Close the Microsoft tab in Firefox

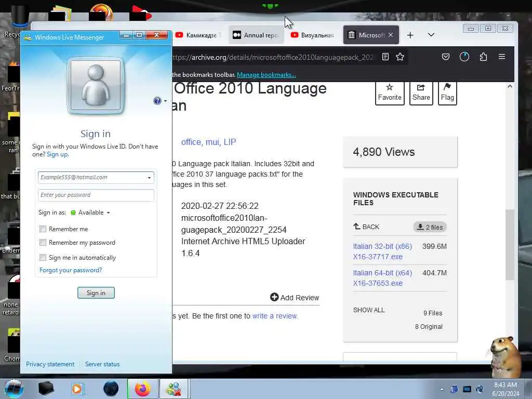(391, 35)
